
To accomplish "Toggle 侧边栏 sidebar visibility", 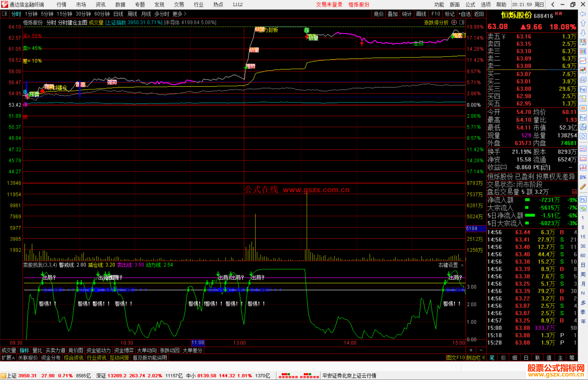I will coord(475,358).
